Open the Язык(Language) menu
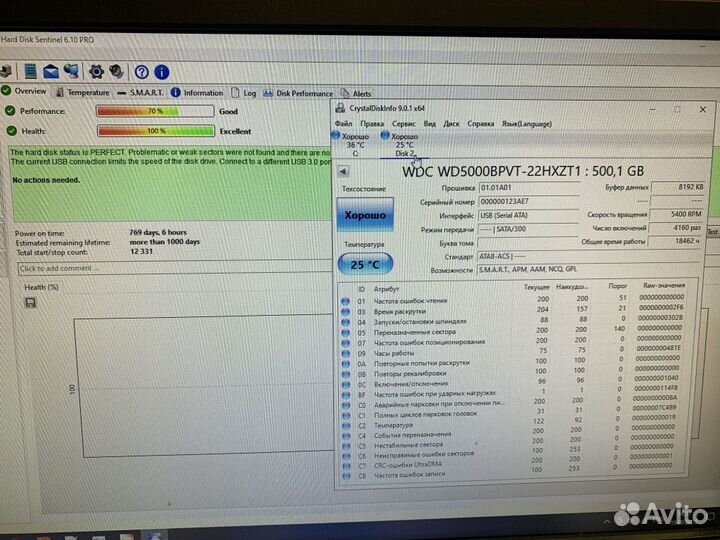This screenshot has height=540, width=720. pyautogui.click(x=527, y=124)
